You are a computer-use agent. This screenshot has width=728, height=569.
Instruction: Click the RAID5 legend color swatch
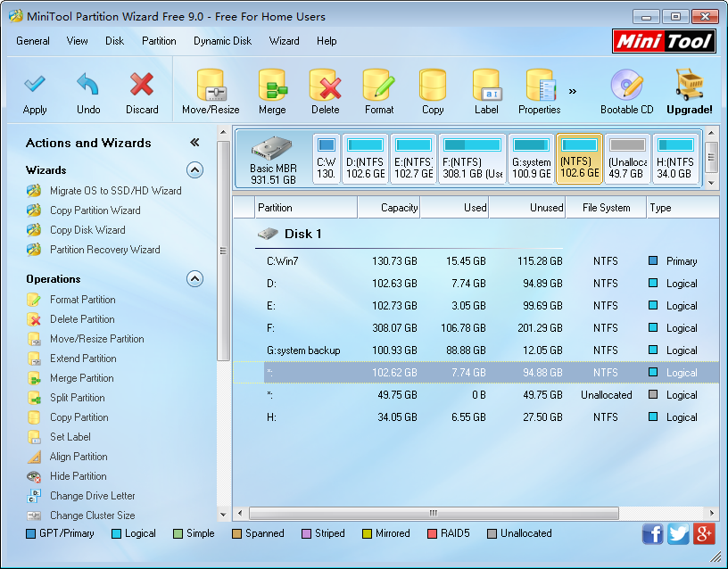point(432,533)
